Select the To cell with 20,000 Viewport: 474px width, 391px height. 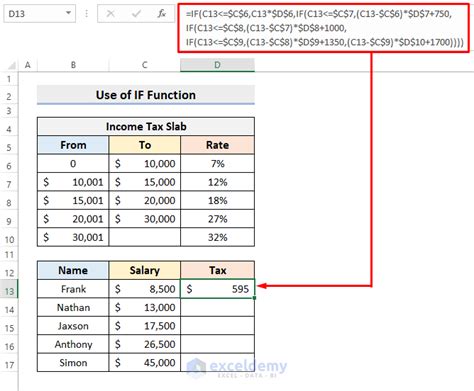145,200
